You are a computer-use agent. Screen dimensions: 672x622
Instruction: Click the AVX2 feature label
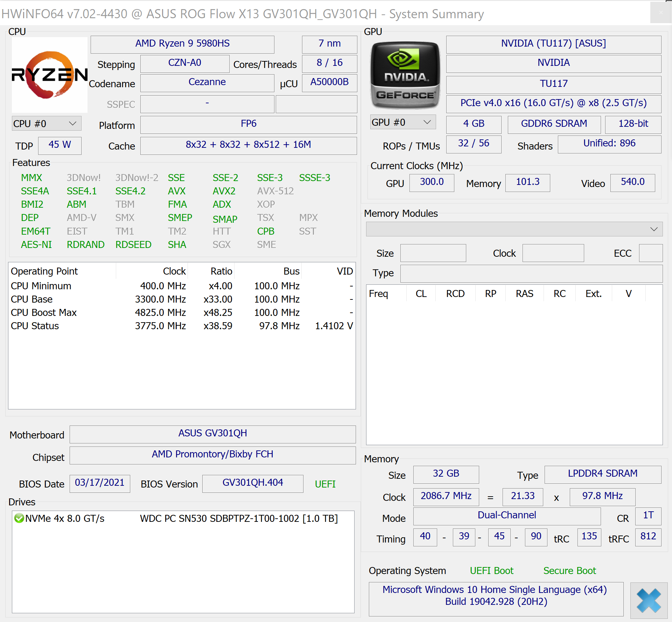pyautogui.click(x=224, y=191)
